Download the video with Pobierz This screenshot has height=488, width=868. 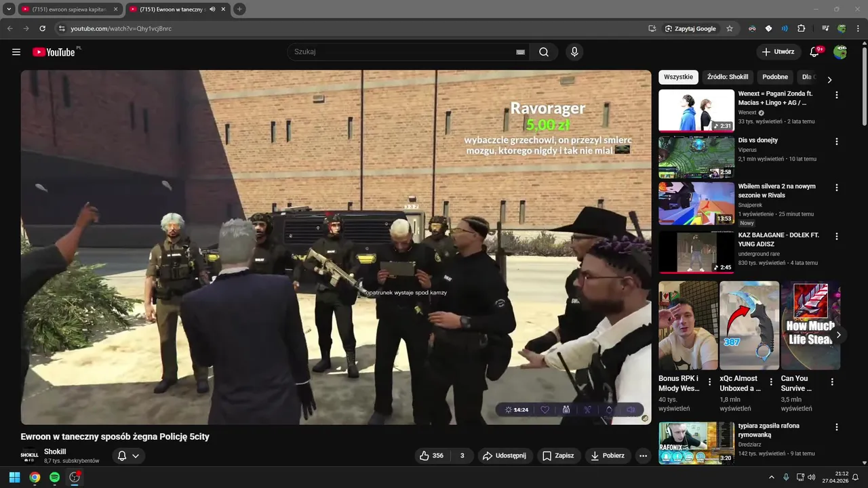coord(608,456)
